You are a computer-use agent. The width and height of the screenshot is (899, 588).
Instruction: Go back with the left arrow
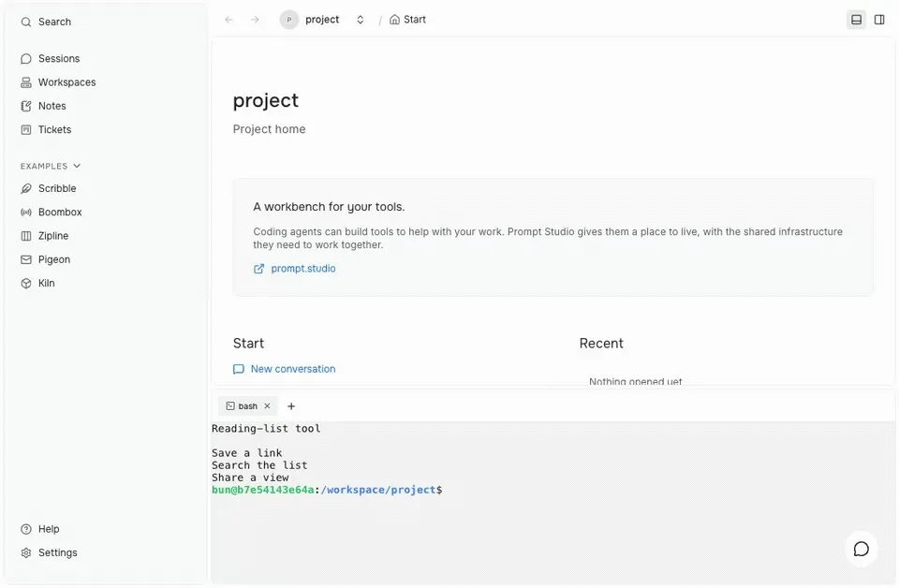(x=228, y=20)
